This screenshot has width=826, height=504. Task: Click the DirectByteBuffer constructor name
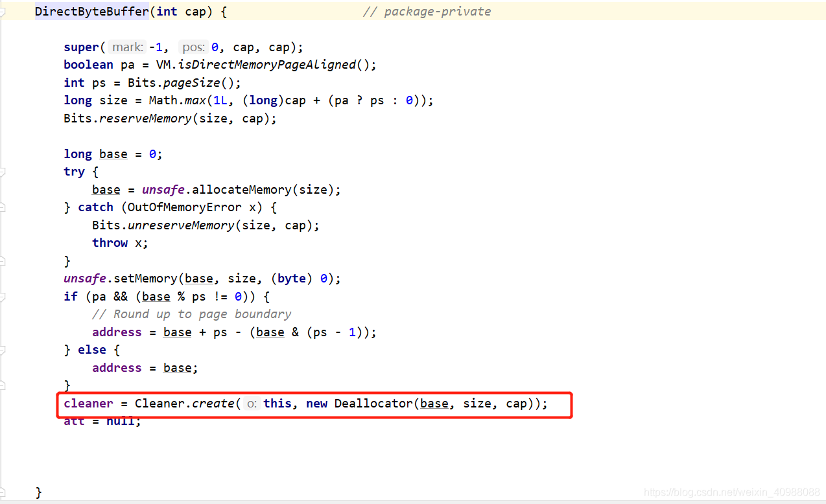(91, 12)
